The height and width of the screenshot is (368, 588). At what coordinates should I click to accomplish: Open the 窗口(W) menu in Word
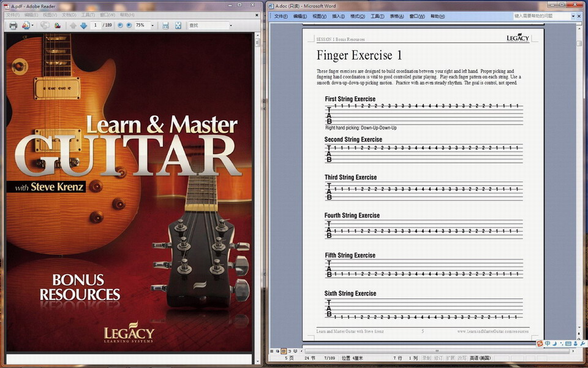(417, 16)
